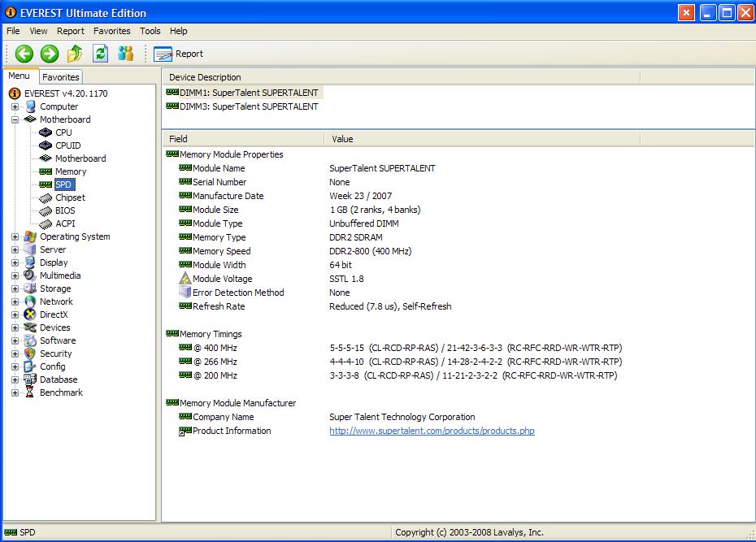This screenshot has width=756, height=542.
Task: Open the supertalent.com products link
Action: (432, 431)
